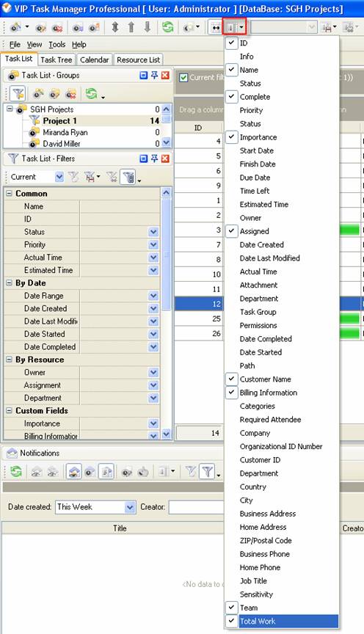Open the Status filter dropdown
Screen dimensions: 364x634
(153, 232)
